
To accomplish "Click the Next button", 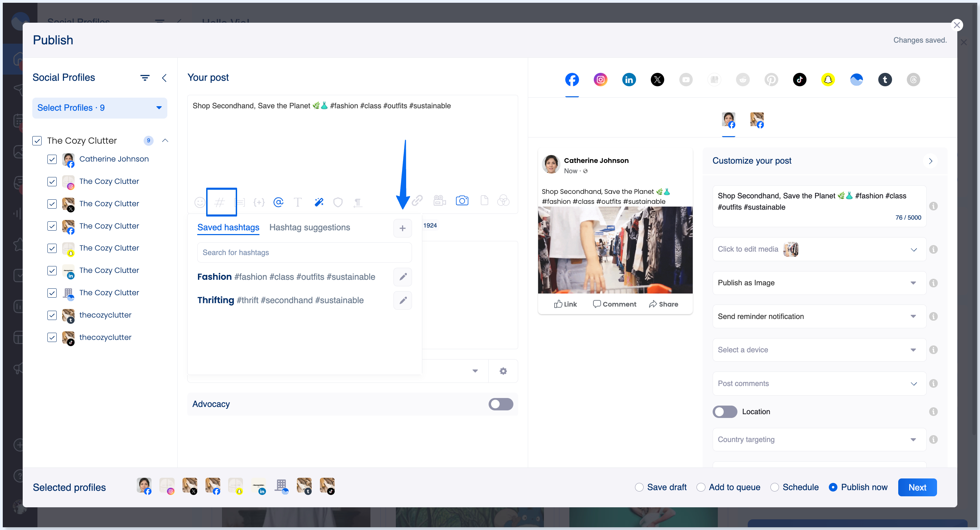I will tap(917, 487).
